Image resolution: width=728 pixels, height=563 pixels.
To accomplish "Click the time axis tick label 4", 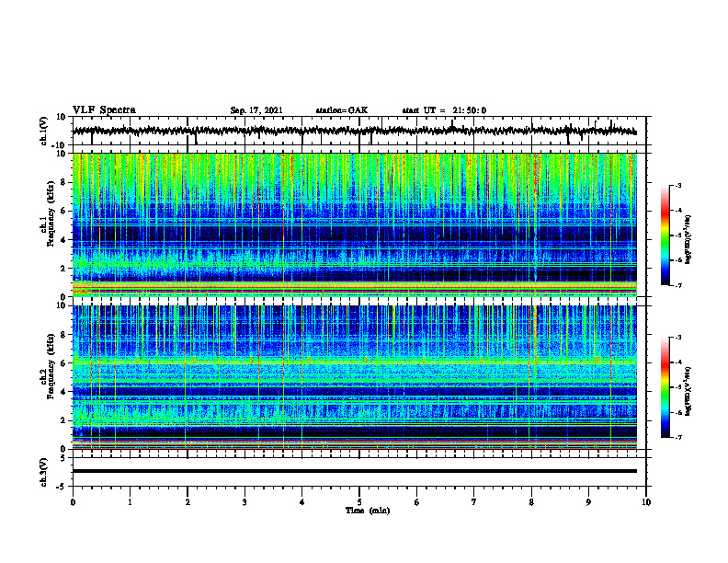I will pos(302,502).
